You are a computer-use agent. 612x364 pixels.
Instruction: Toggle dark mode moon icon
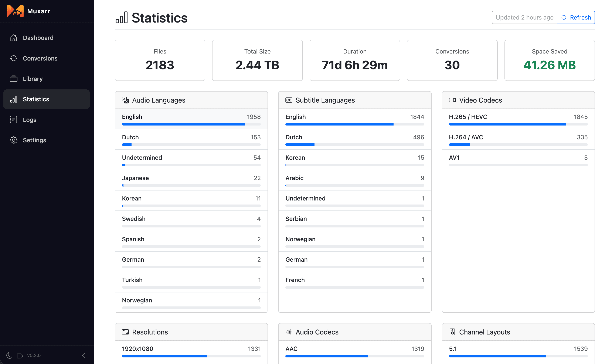point(9,356)
